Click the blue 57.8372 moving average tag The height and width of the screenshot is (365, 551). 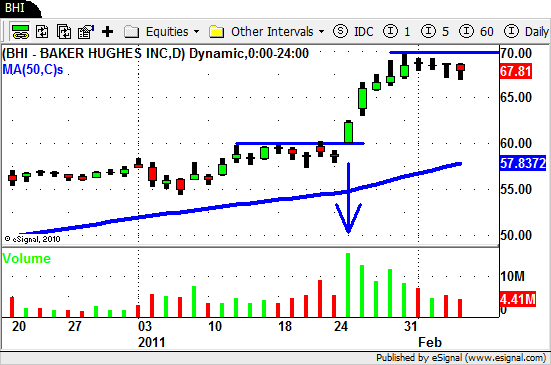point(523,163)
